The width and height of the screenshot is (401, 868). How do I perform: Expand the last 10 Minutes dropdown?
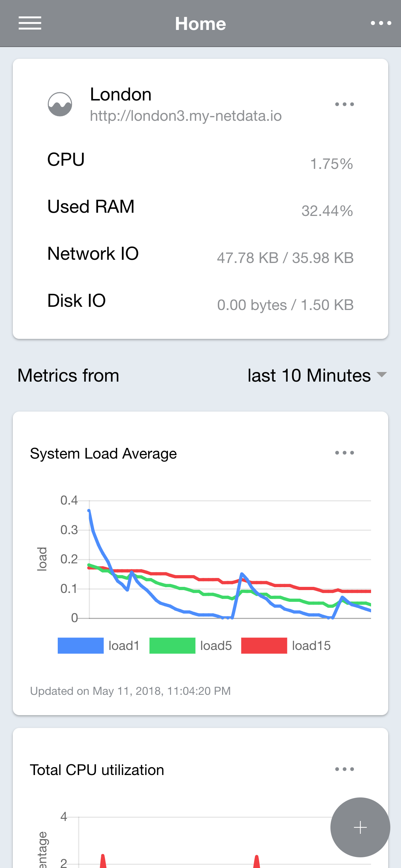(317, 375)
